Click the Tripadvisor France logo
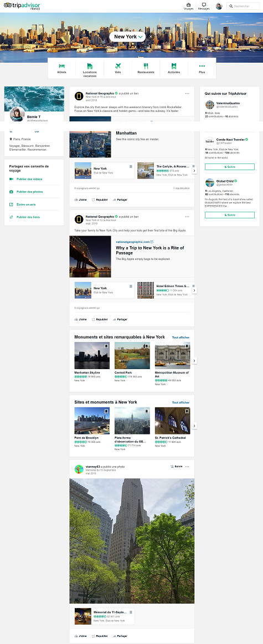Image resolution: width=263 pixels, height=644 pixels. tap(22, 6)
